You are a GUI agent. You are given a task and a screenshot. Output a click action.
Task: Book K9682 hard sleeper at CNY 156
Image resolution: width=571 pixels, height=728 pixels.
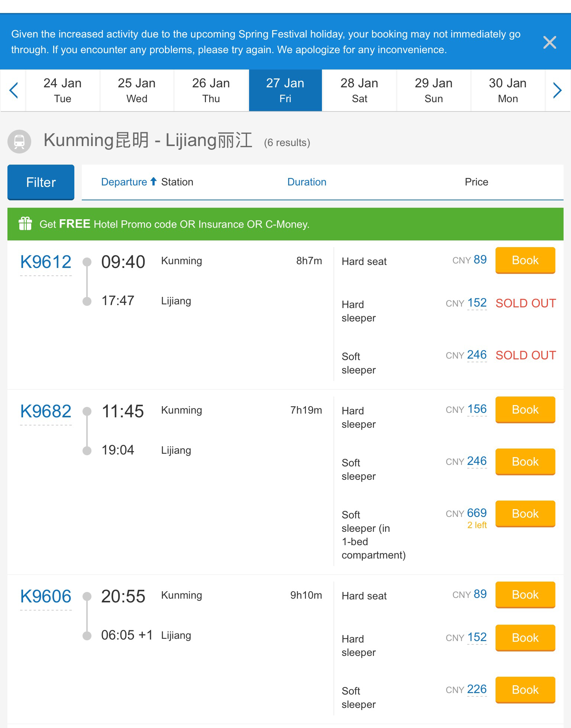(525, 410)
